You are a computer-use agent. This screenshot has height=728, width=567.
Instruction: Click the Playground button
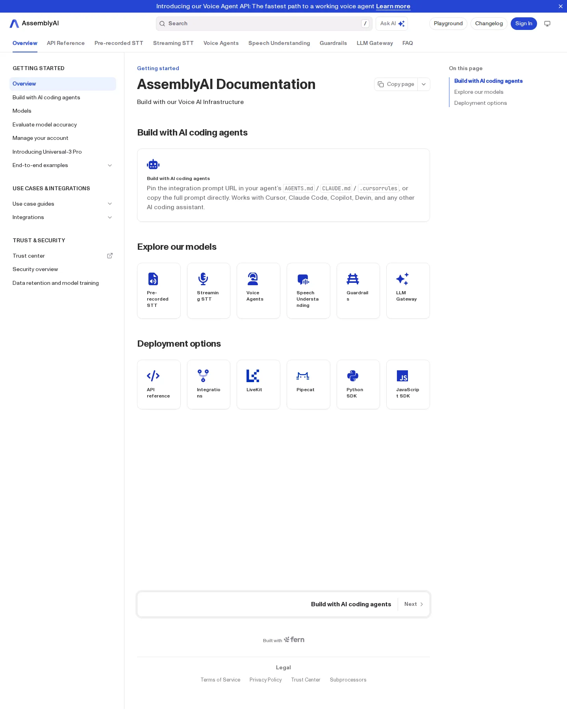[448, 24]
